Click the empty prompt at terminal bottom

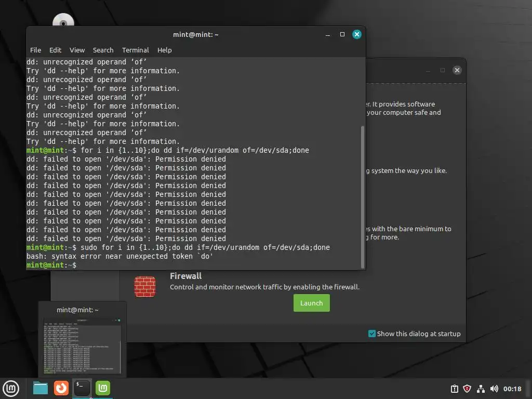pyautogui.click(x=51, y=265)
